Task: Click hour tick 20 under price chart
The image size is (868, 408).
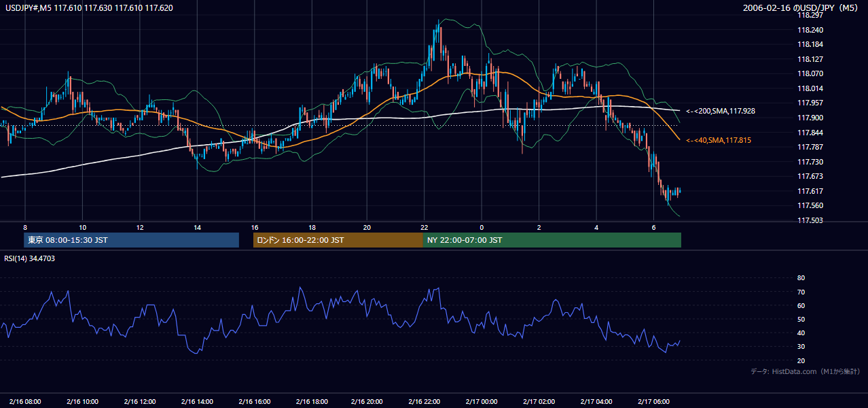Action: (367, 227)
